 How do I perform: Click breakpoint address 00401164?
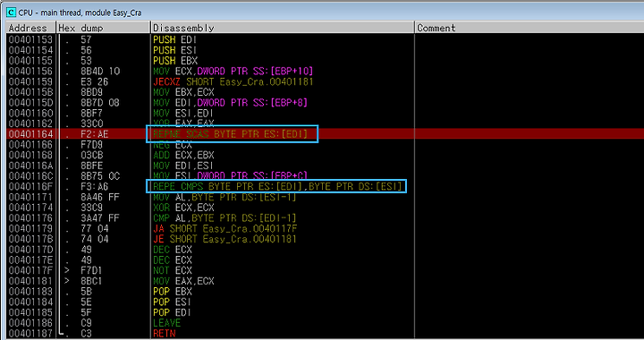[30, 134]
